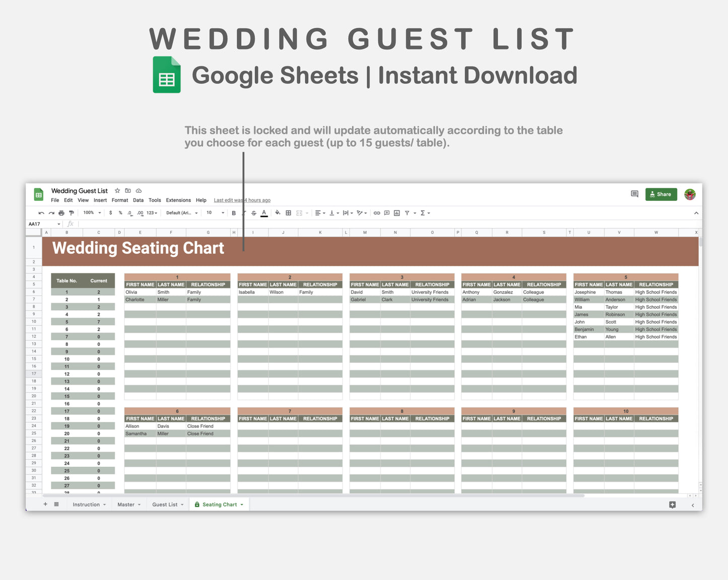Image resolution: width=728 pixels, height=580 pixels.
Task: Click the Print icon
Action: (61, 212)
